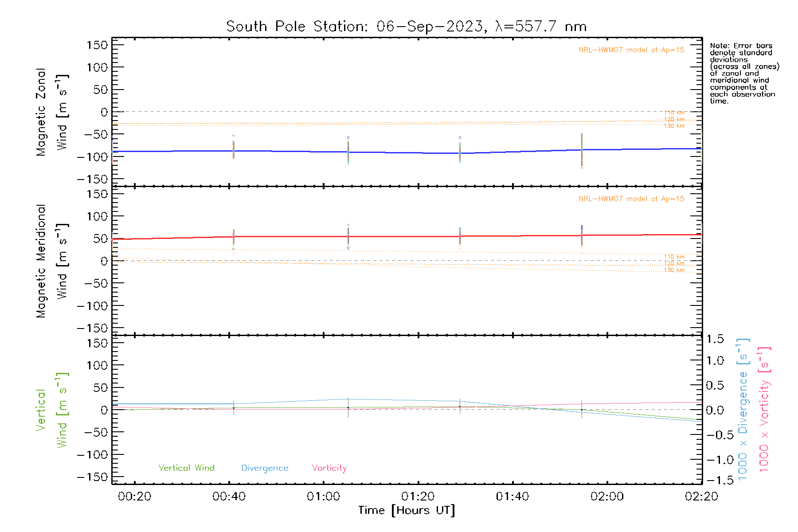Click the 130 km label in meridional panel
This screenshot has height=532, width=798.
click(x=674, y=270)
